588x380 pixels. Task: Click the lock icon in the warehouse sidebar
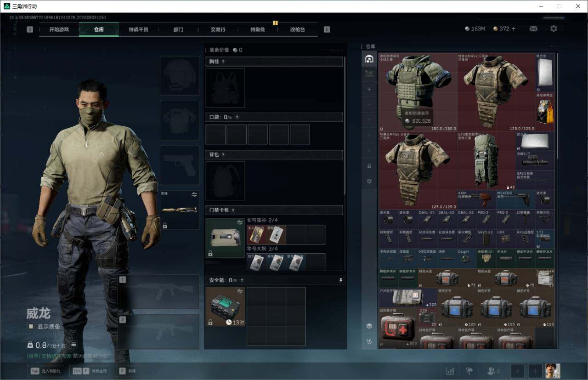point(369,166)
